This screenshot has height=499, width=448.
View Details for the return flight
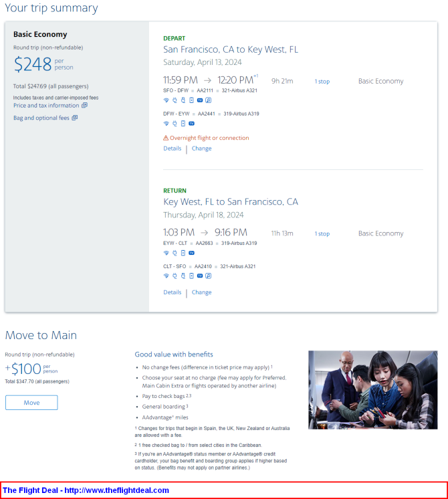pyautogui.click(x=172, y=292)
